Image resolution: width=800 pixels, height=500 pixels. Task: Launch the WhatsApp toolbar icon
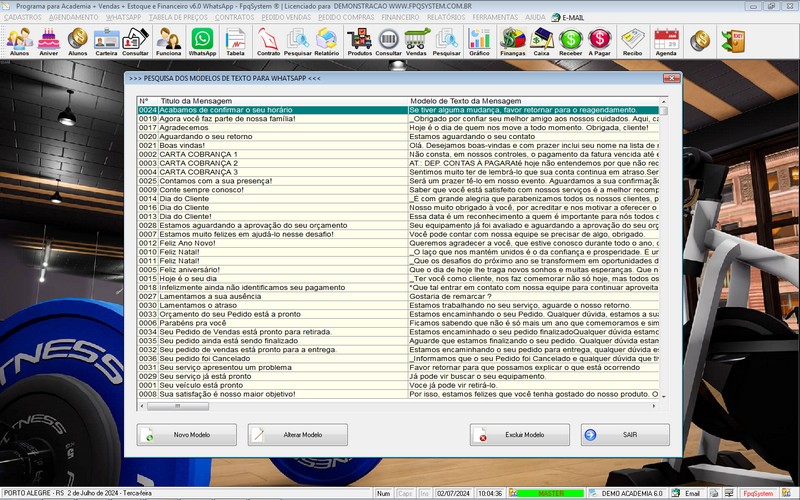[x=203, y=41]
